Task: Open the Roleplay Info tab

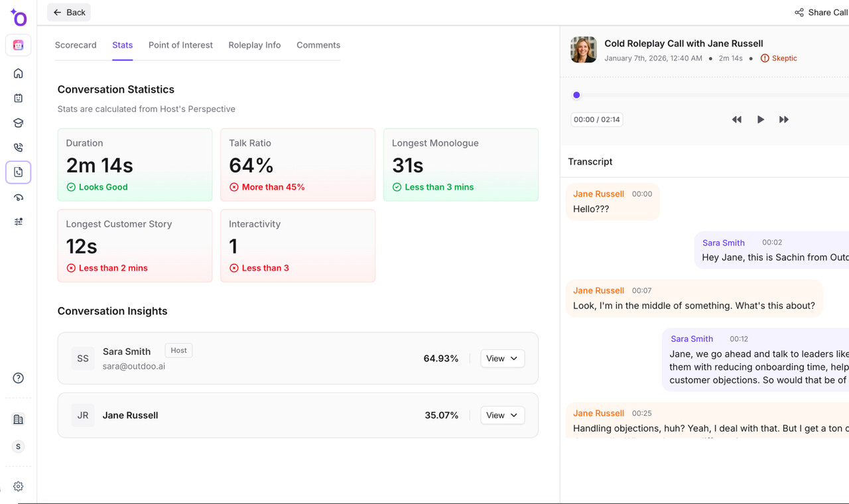Action: coord(255,45)
